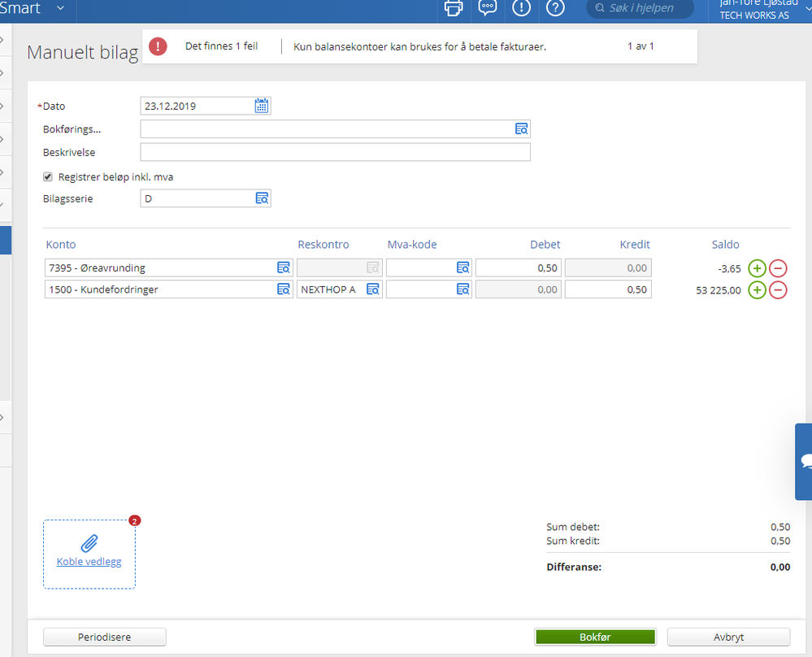Open the floating chat tab on right edge

(804, 462)
